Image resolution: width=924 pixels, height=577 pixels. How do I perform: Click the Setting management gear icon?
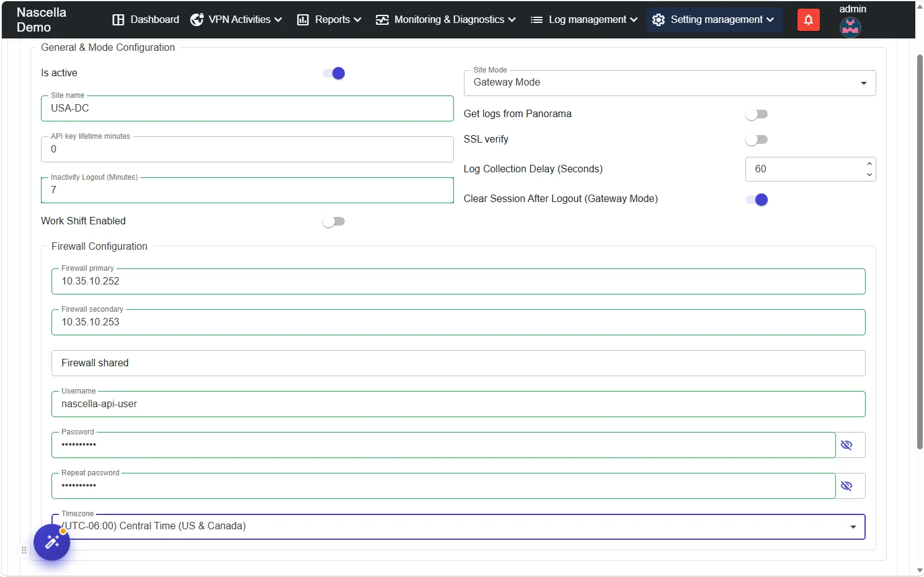[x=659, y=20]
